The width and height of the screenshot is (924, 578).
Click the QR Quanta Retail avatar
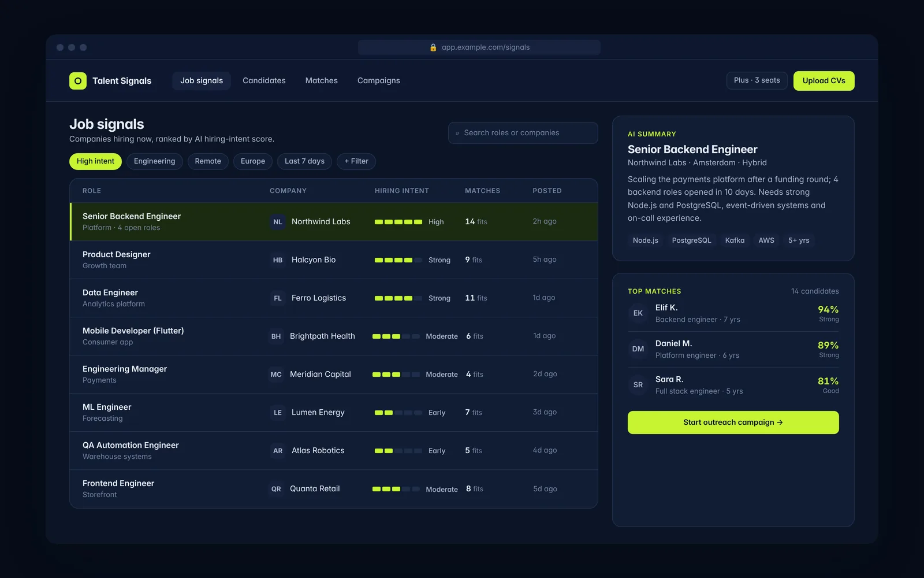tap(276, 489)
